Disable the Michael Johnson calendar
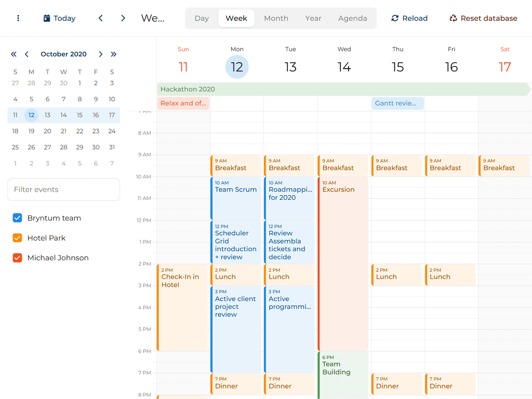Screen dimensions: 532x399 [17, 258]
